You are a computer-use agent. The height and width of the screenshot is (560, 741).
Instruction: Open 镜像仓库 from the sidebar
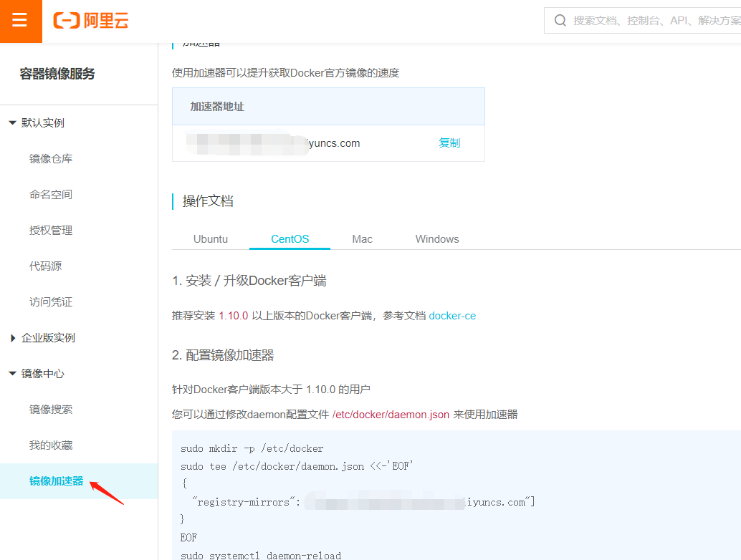click(x=50, y=158)
